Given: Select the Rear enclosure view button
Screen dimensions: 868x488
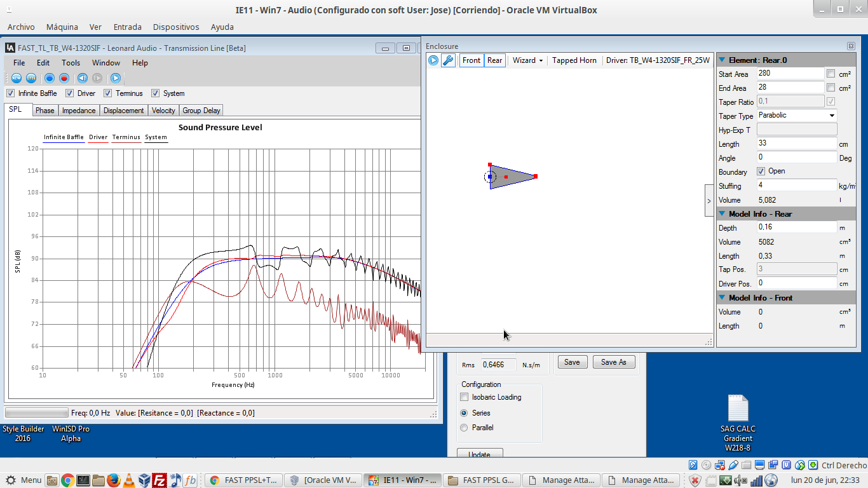Looking at the screenshot, I should [495, 60].
